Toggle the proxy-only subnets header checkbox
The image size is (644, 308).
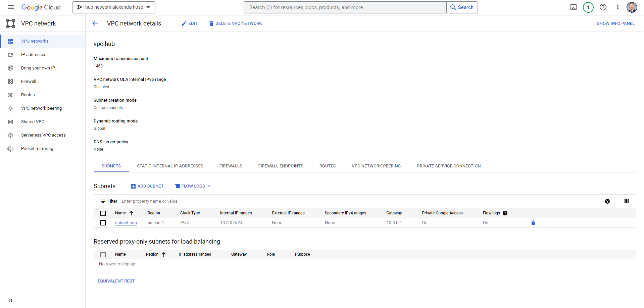point(103,255)
